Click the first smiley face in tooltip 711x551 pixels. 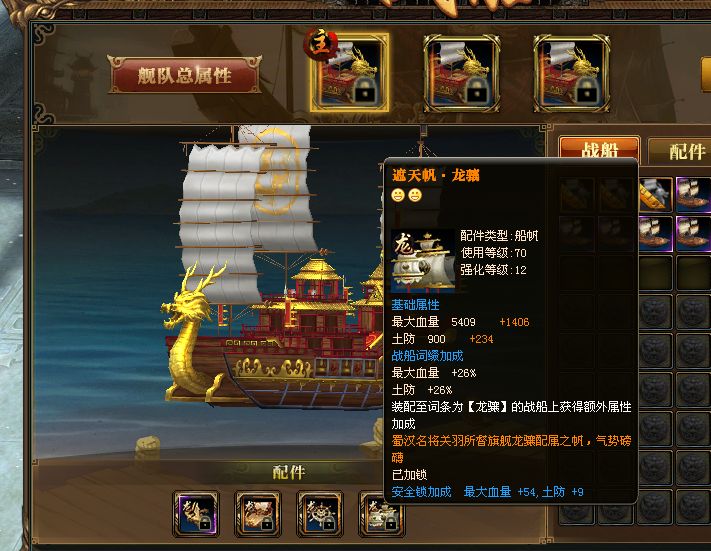(398, 195)
